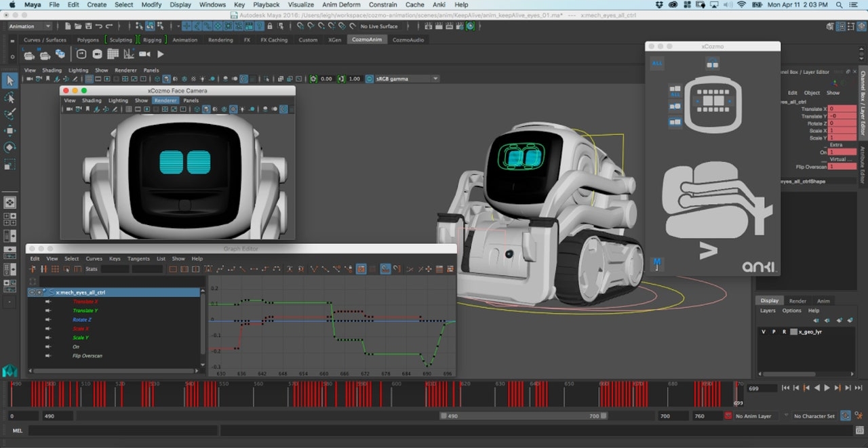The height and width of the screenshot is (448, 868).
Task: Click the Playblast shelf icon on CozmoAnim shelf
Action: pos(146,54)
